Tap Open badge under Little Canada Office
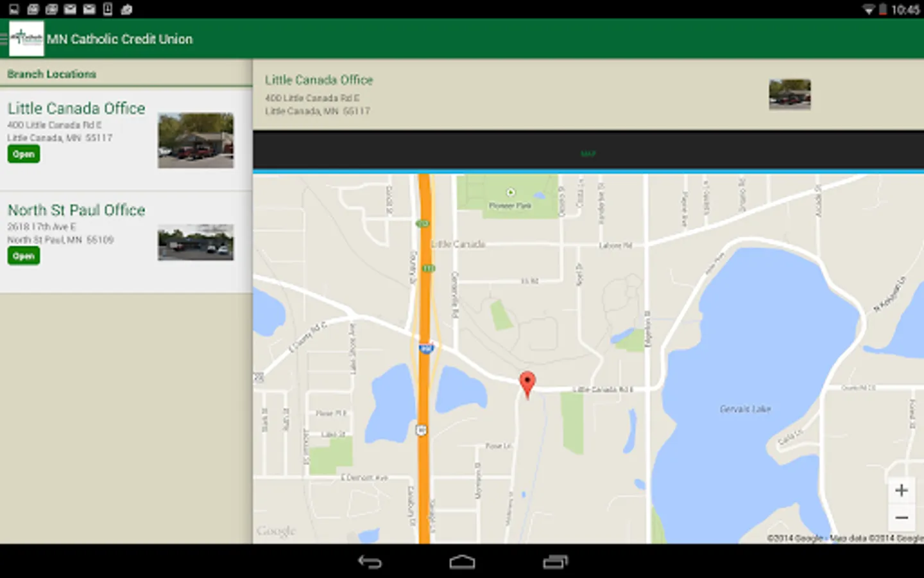This screenshot has width=924, height=578. [24, 154]
